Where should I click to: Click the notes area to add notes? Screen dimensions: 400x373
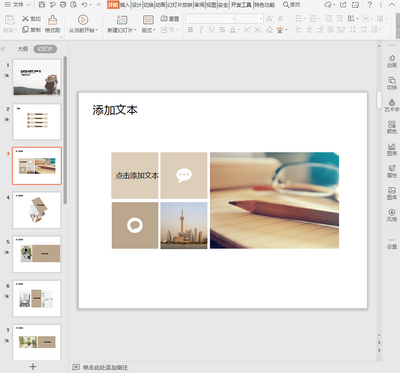tap(105, 367)
